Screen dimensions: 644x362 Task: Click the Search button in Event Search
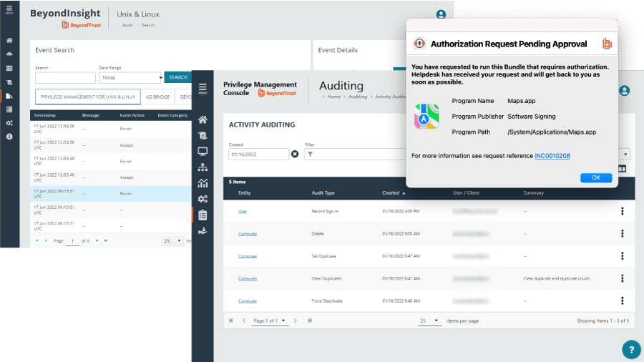pos(178,77)
